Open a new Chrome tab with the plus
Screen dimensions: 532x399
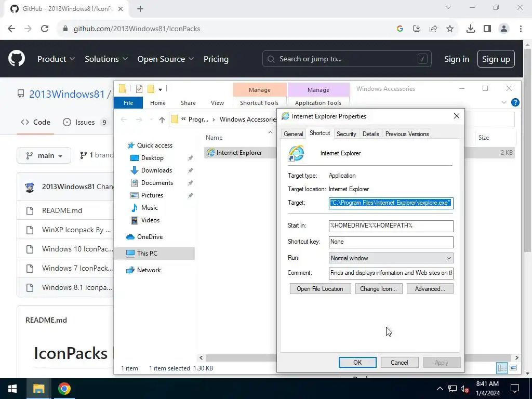[x=140, y=9]
